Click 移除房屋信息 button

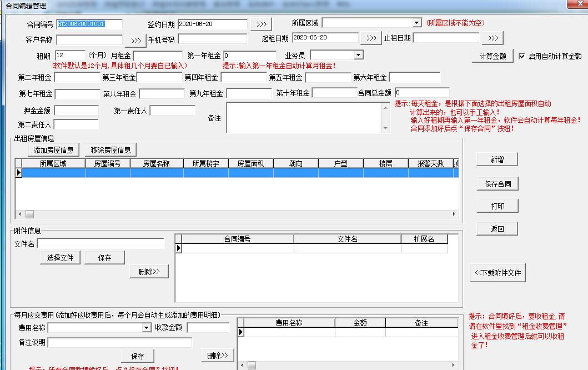[110, 150]
